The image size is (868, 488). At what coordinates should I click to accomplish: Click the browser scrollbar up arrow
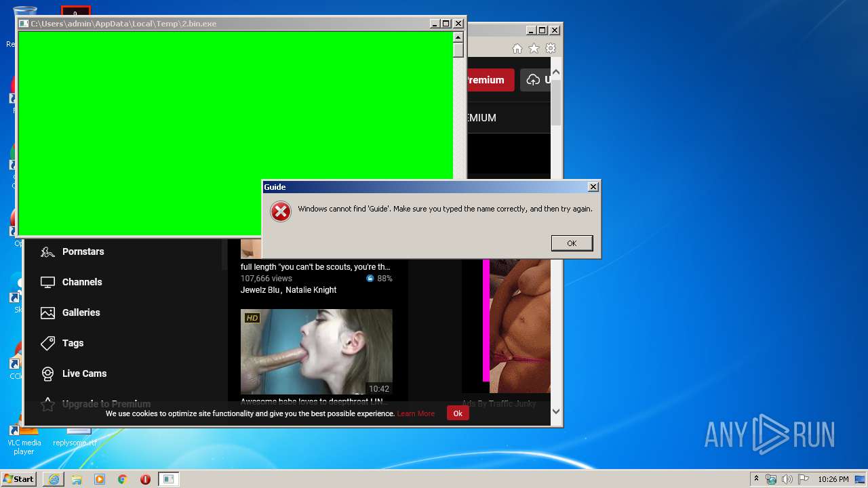click(x=556, y=72)
